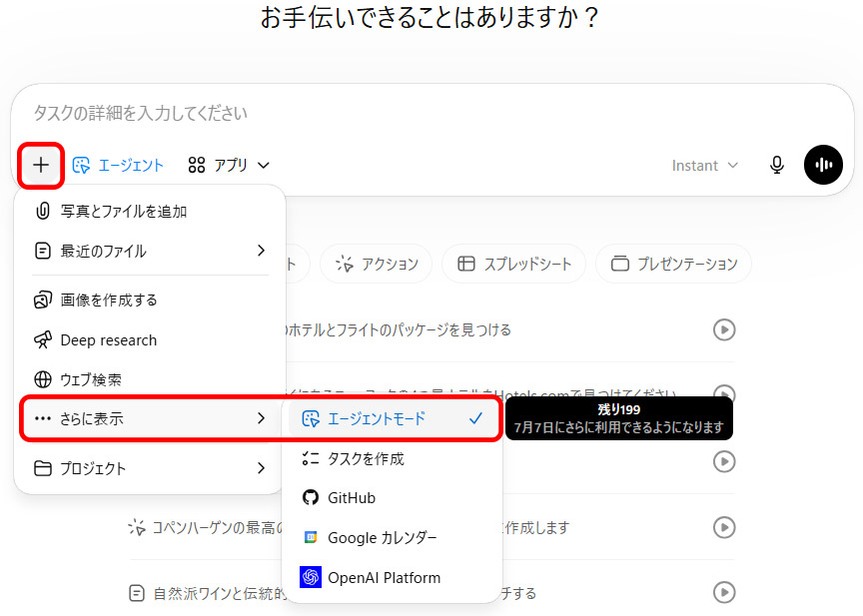
Task: Click the three-dots icon beside さらに表示
Action: tap(43, 418)
